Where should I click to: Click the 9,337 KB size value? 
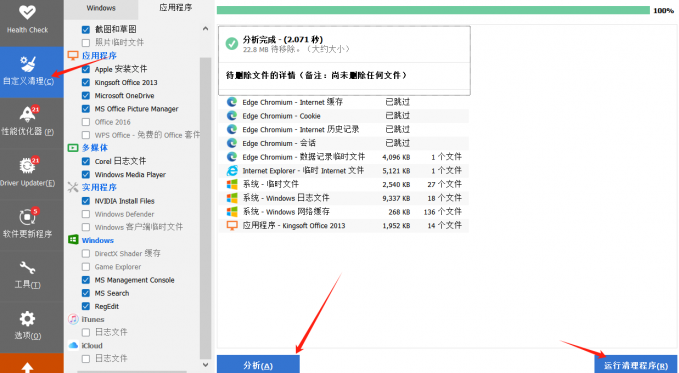(396, 198)
